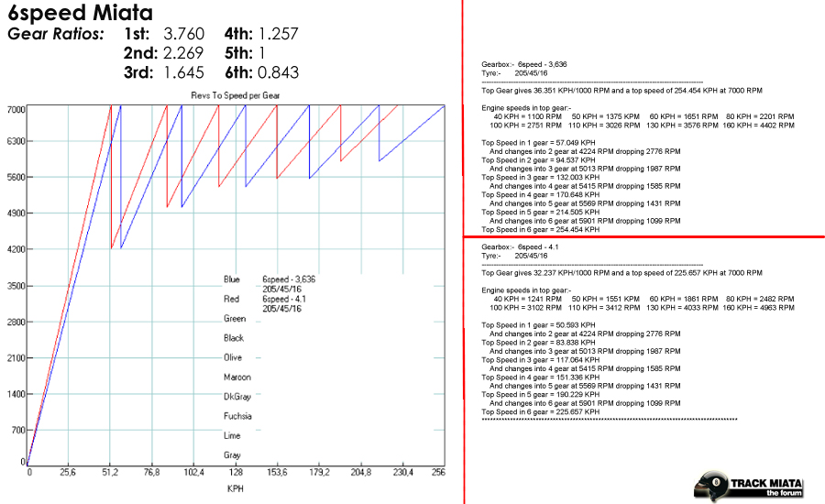The height and width of the screenshot is (504, 825).
Task: Click the 4th gear ratio value 1.257
Action: [x=279, y=34]
